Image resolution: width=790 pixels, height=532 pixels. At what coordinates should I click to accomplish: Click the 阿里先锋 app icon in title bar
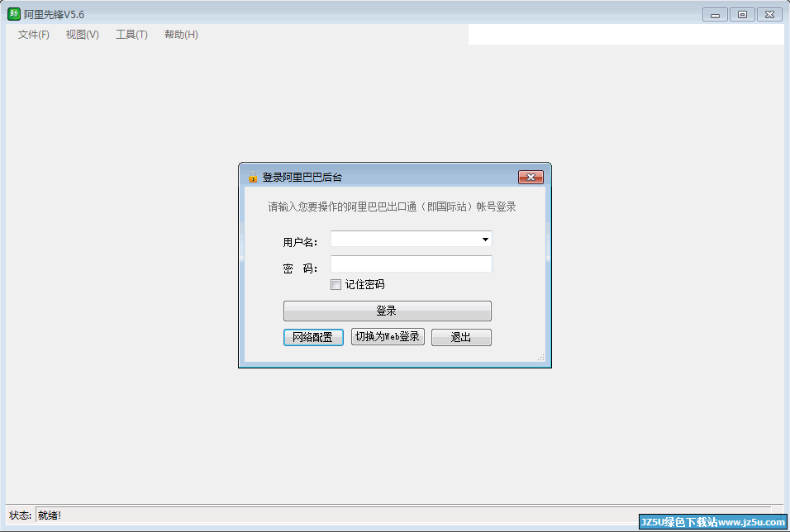(13, 14)
